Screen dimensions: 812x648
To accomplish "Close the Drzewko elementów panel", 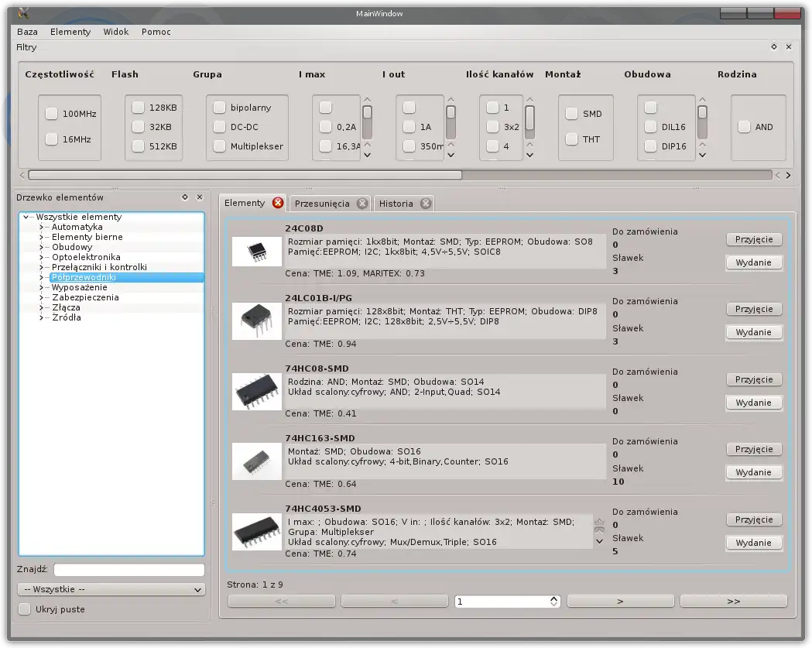I will (x=200, y=197).
